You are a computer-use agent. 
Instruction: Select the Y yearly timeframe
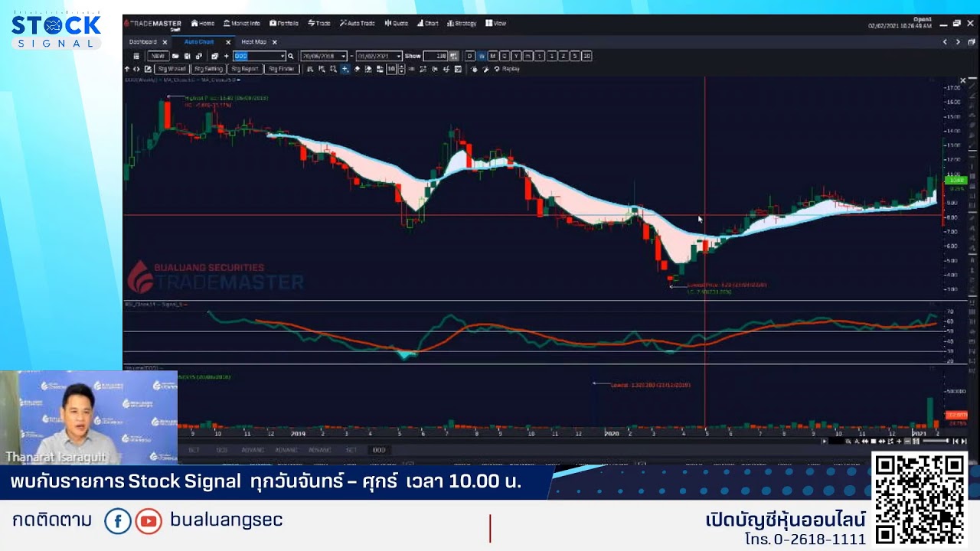click(x=516, y=56)
